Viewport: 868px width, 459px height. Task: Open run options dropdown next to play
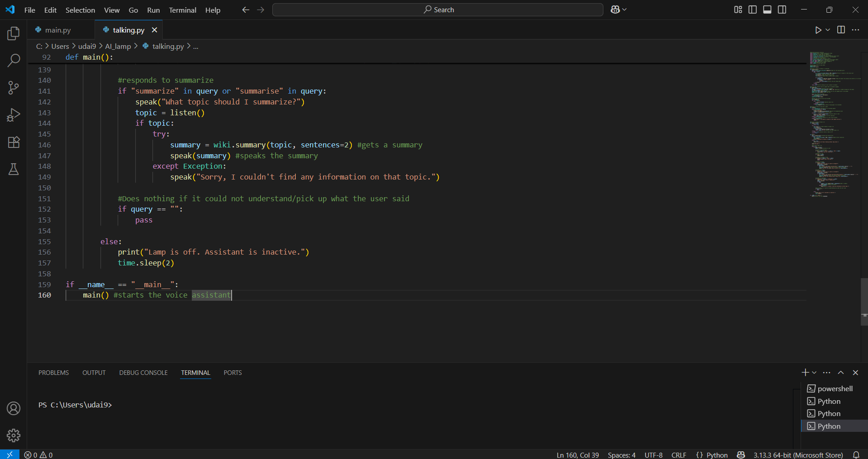click(828, 30)
